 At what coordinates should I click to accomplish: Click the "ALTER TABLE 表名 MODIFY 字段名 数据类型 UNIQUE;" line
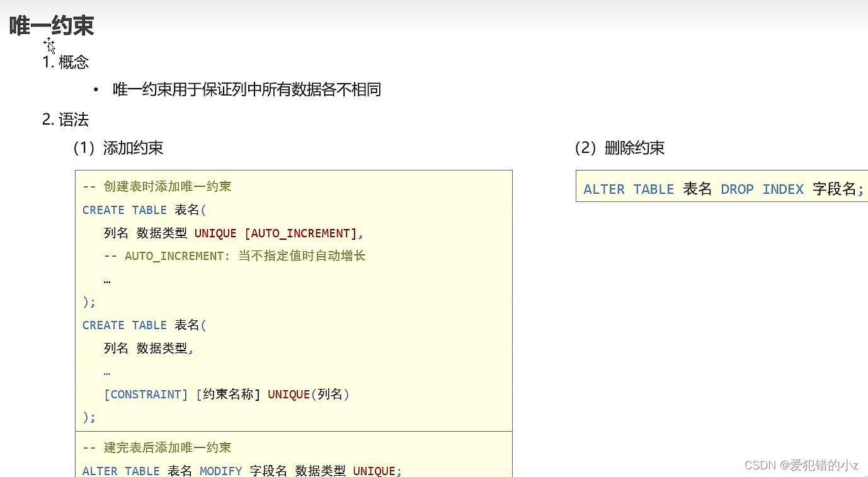242,471
